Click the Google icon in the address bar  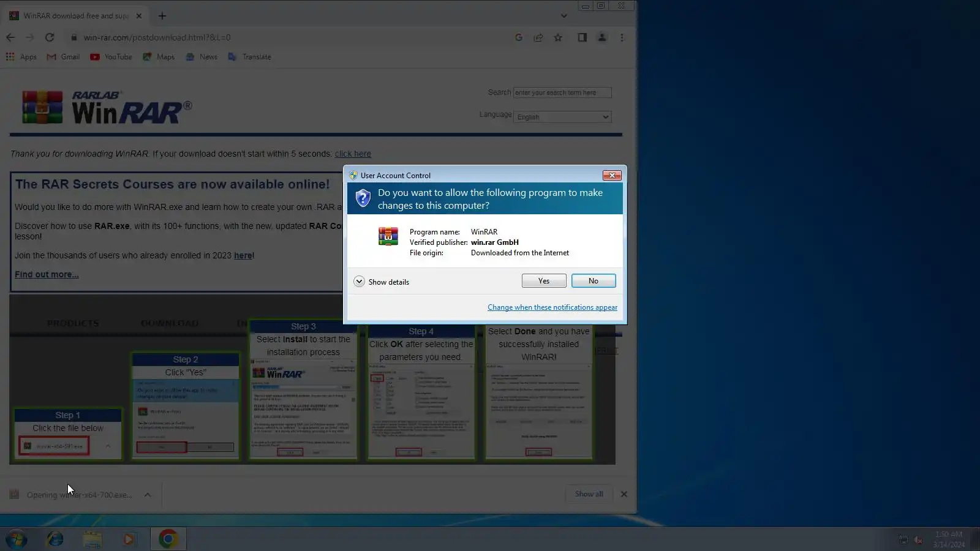(519, 37)
